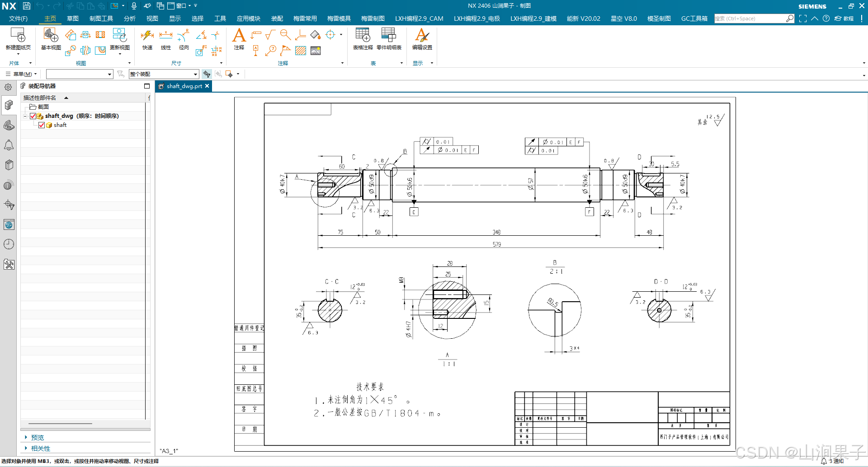Image resolution: width=868 pixels, height=467 pixels.
Task: Insert a Base View (基本视图)
Action: (x=51, y=38)
